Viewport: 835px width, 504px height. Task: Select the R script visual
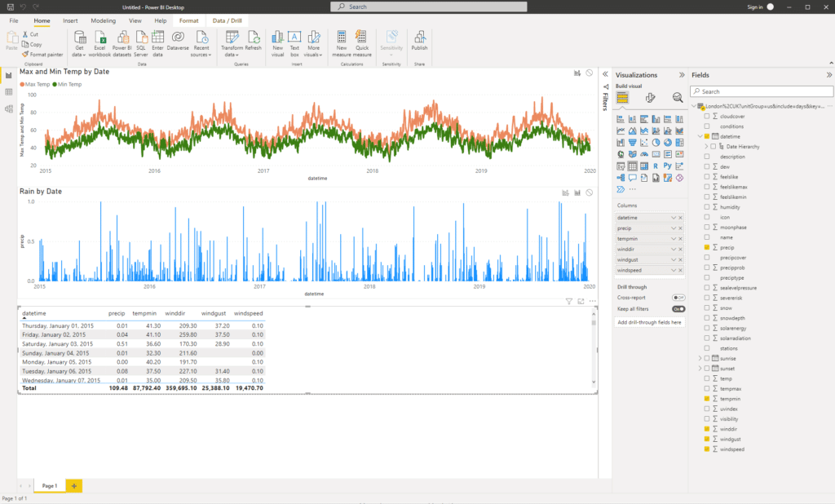point(657,166)
